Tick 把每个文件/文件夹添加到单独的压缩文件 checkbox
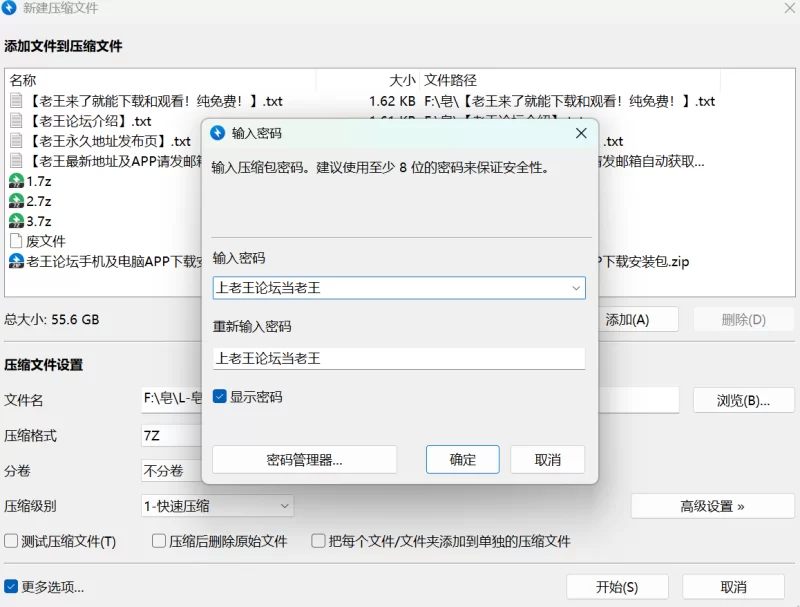Screen dimensions: 800x607 point(318,541)
